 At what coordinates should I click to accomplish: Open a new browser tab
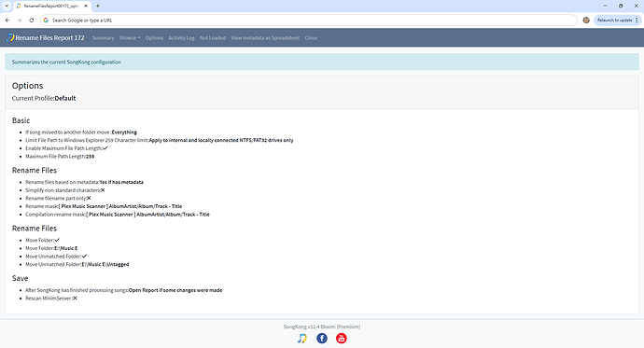98,6
